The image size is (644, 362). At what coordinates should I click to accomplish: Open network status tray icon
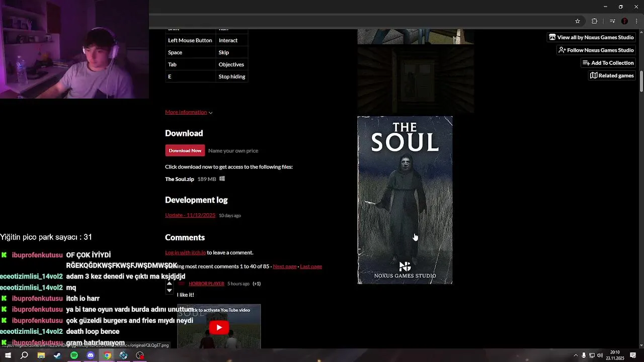click(592, 355)
